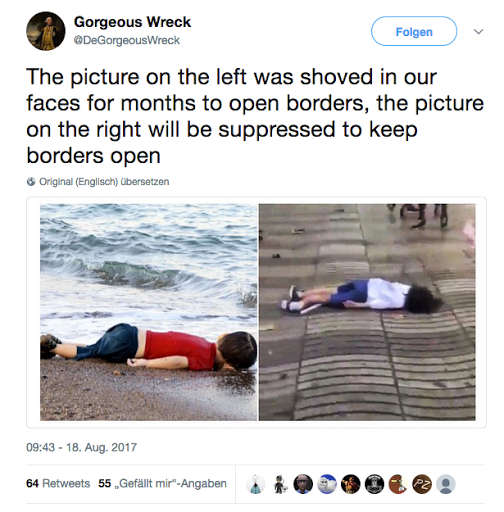Open the @DeGorgeousWreck handle link
Screen dimensions: 504x512
pos(127,40)
